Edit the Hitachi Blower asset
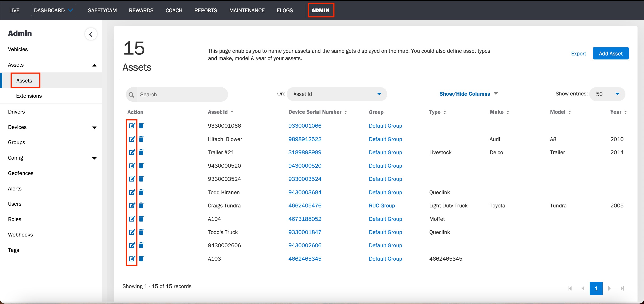 pyautogui.click(x=132, y=139)
